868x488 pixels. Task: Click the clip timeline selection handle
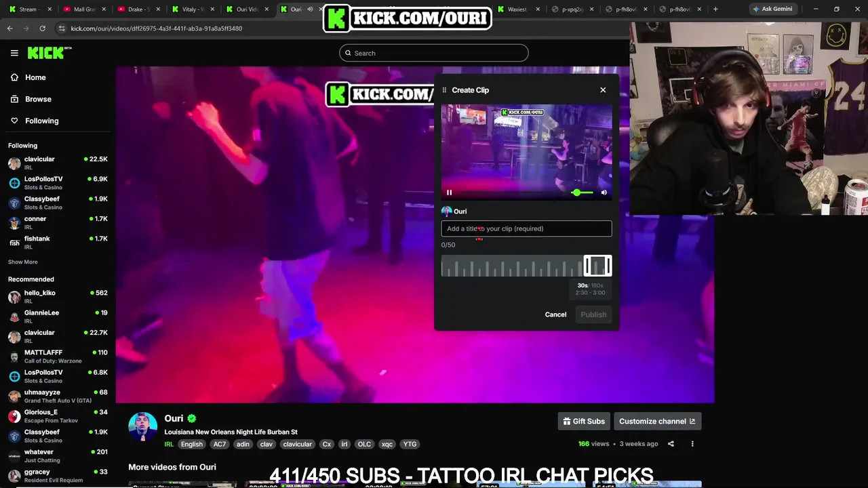[597, 266]
